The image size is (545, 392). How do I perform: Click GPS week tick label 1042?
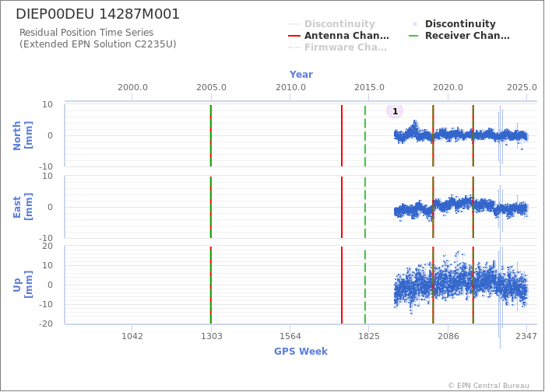(x=132, y=336)
